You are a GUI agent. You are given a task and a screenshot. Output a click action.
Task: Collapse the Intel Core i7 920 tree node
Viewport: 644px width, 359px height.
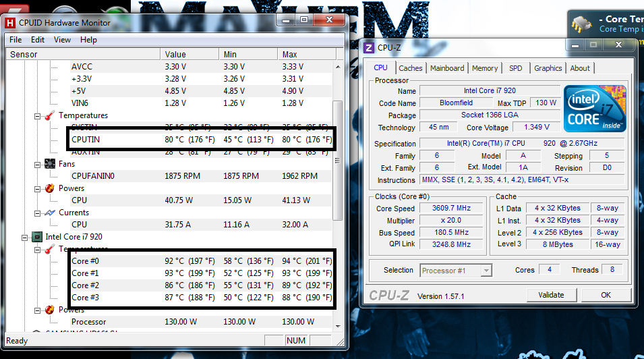coord(25,237)
